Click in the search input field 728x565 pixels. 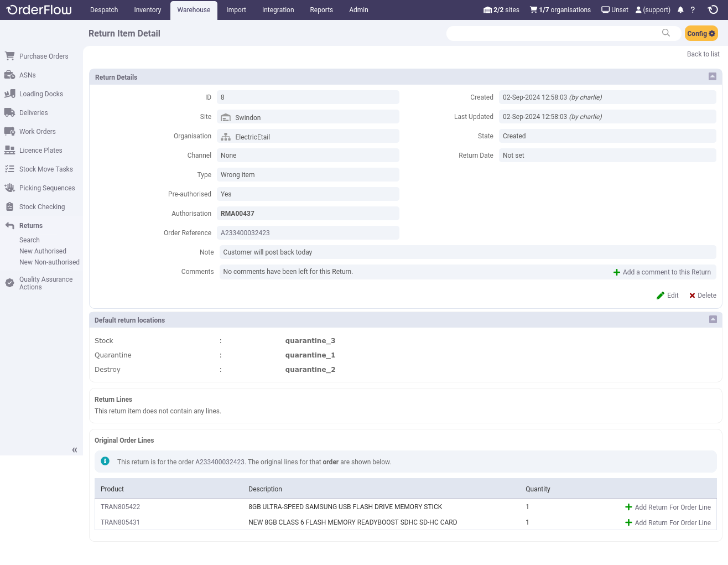[x=553, y=33]
